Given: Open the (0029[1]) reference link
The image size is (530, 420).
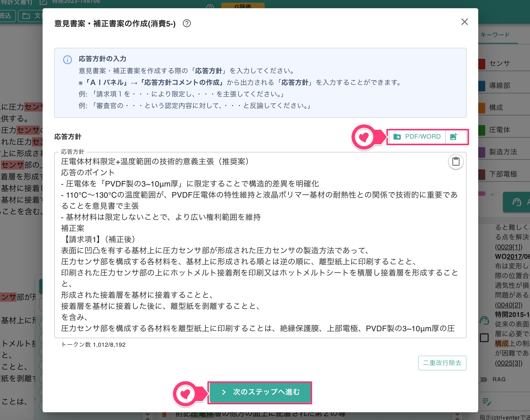Looking at the screenshot, I should (508, 247).
